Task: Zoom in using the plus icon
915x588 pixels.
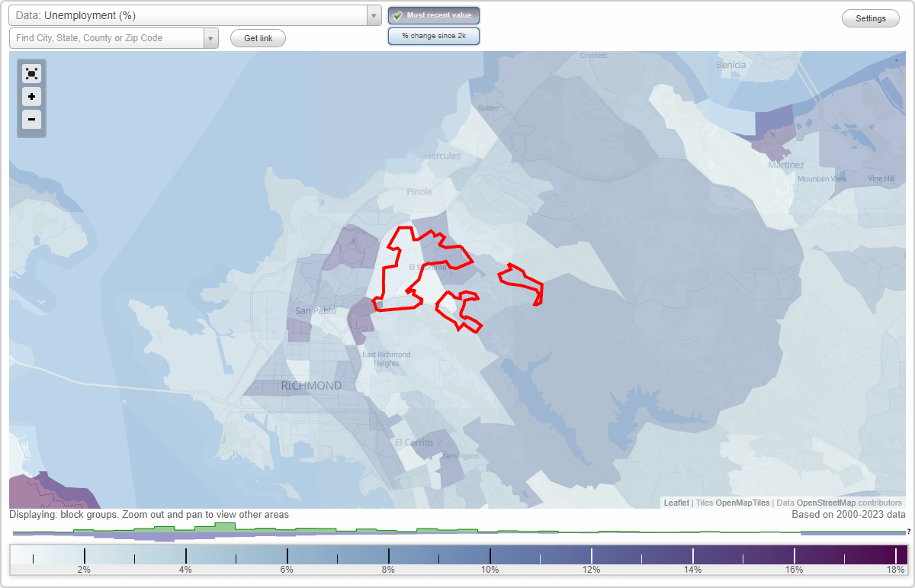Action: (31, 97)
